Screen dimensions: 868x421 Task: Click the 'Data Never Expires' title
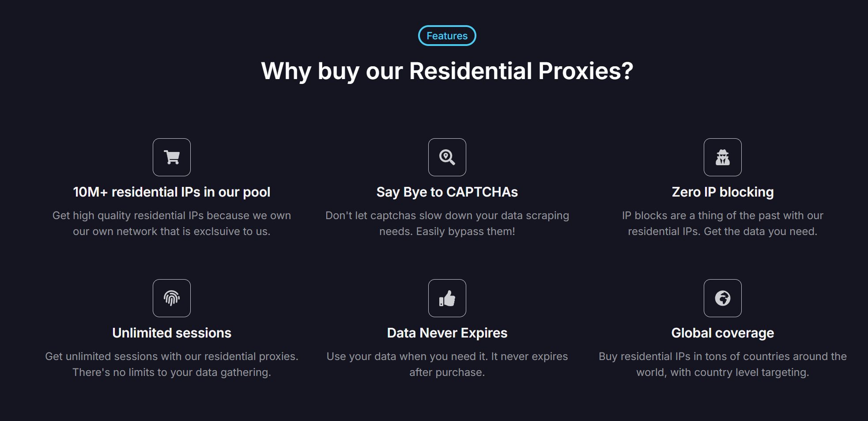pyautogui.click(x=447, y=333)
